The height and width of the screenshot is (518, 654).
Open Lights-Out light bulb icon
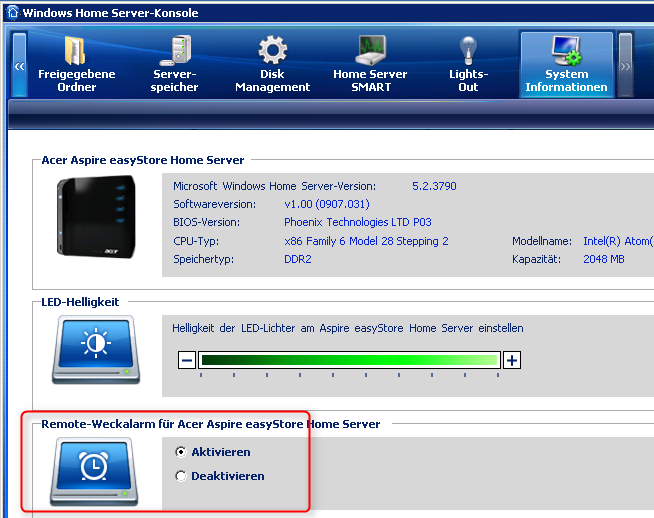coord(468,50)
